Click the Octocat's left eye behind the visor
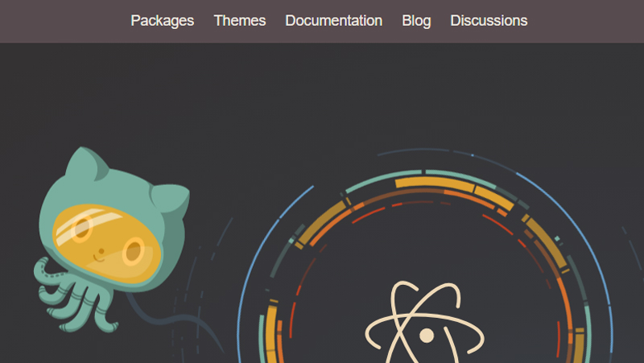 click(x=81, y=228)
